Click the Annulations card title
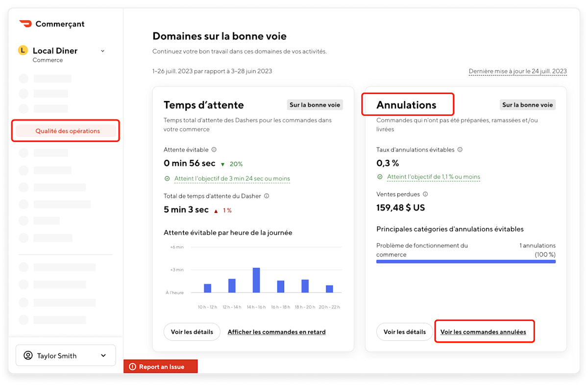The image size is (588, 390). (x=406, y=104)
